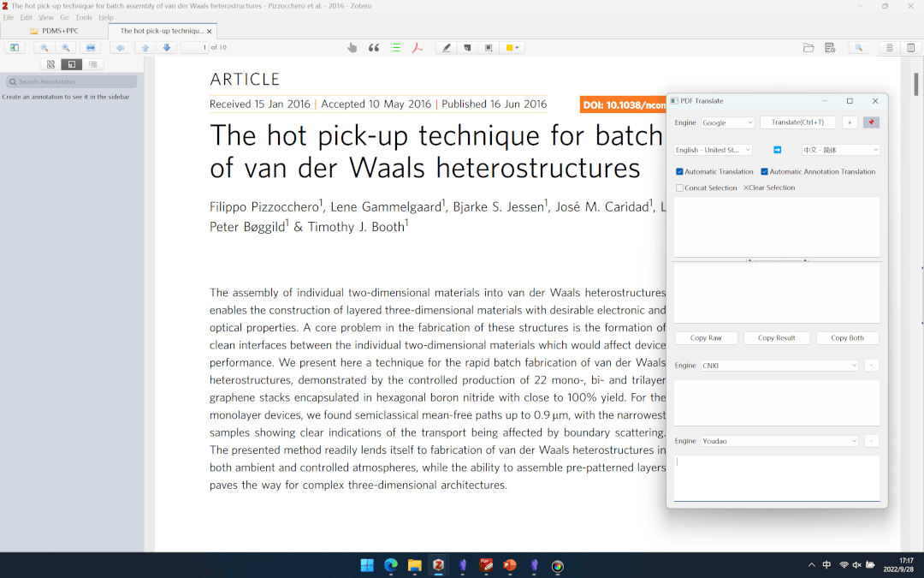Click the zoom in magnifier icon

pos(66,48)
